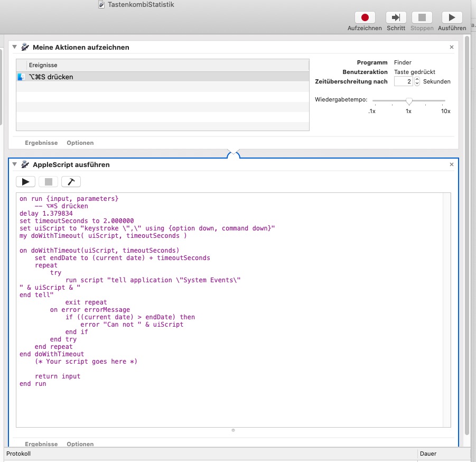Click the 'end doWithTimeout' script line

coord(52,354)
